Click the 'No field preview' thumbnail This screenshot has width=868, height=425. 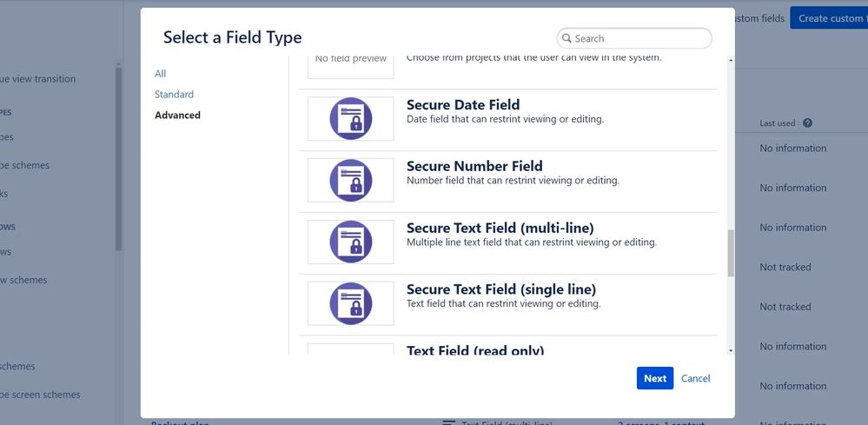[x=350, y=67]
